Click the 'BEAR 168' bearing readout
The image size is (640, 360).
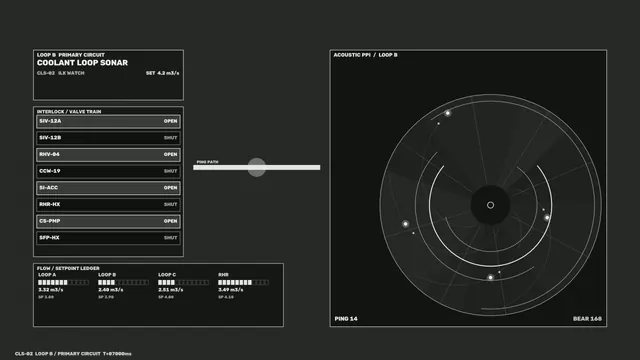[x=587, y=319]
